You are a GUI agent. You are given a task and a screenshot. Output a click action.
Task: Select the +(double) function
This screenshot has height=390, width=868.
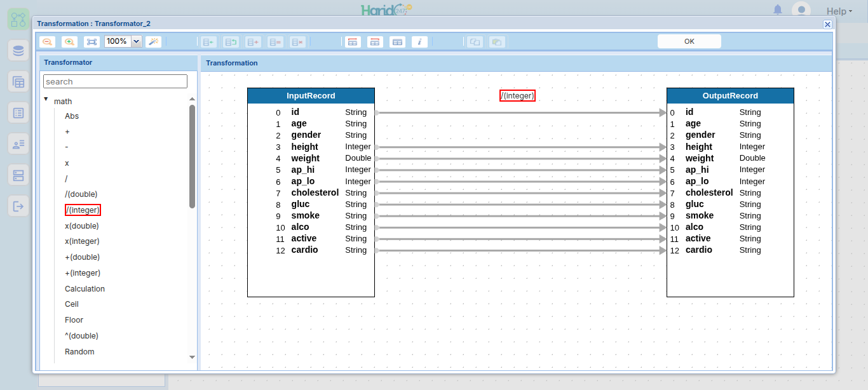tap(83, 257)
